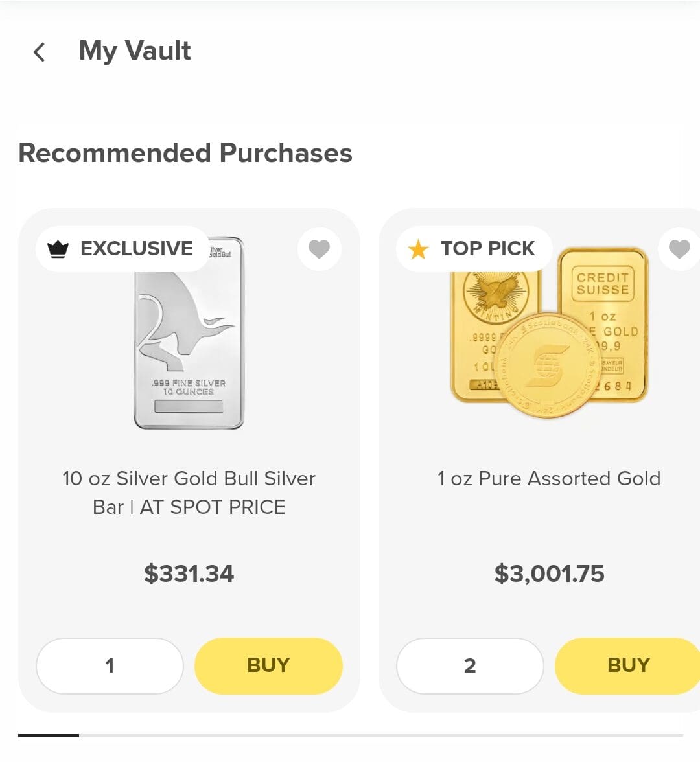Screen dimensions: 700x762
Task: Buy the 1 oz Assorted Gold
Action: click(x=627, y=665)
